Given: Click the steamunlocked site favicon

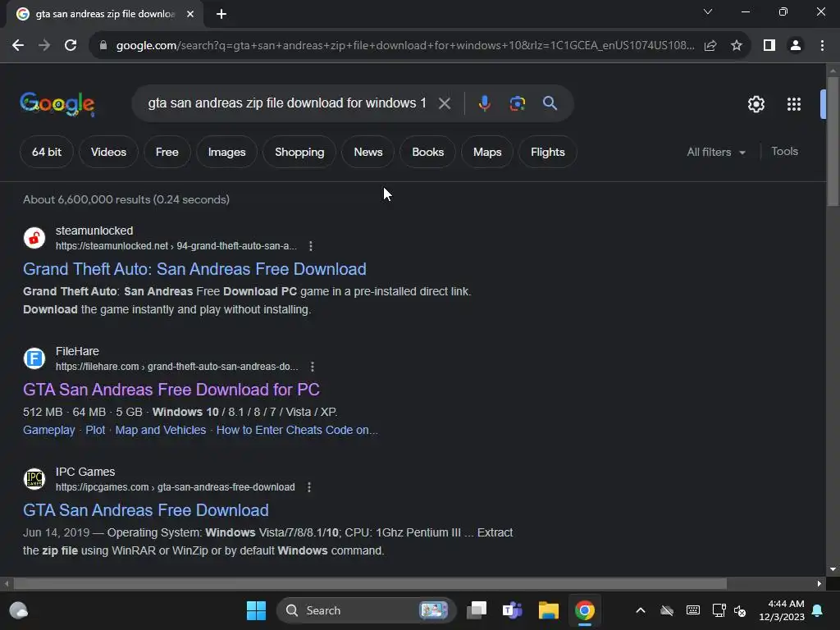Looking at the screenshot, I should (34, 238).
